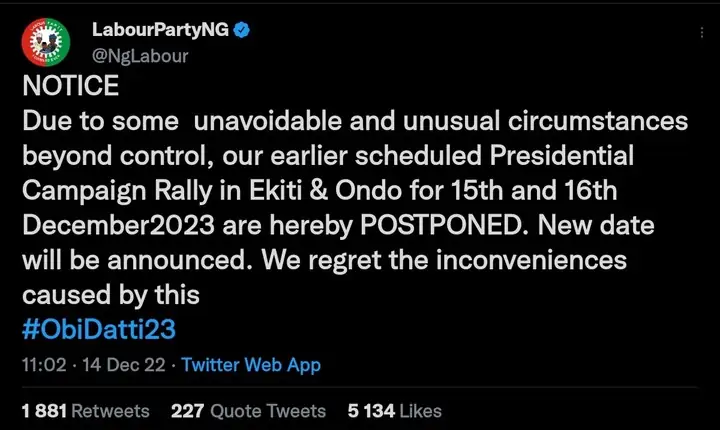View the 227 Quote Tweets list
The image size is (720, 430).
[248, 411]
